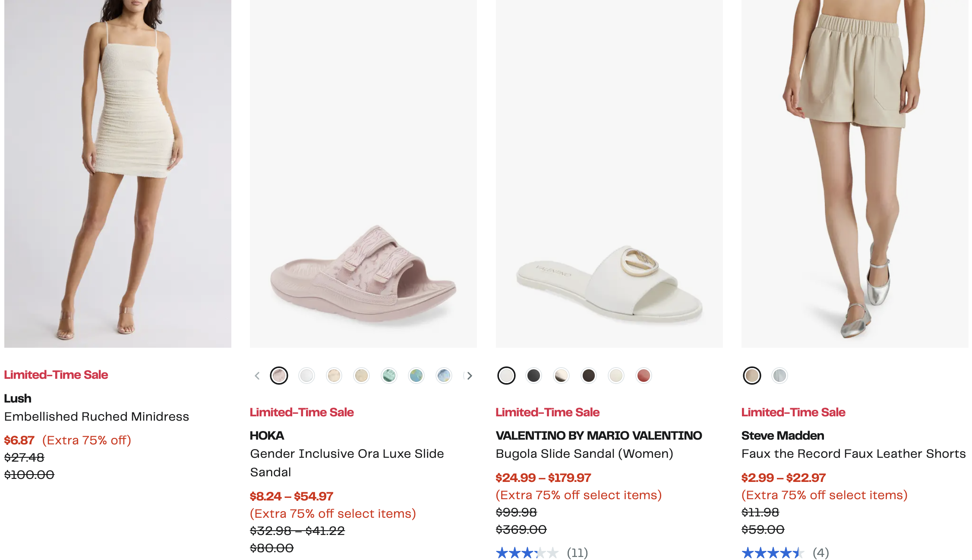Open the Embellished Ruched Minidress product link
972x560 pixels.
pyautogui.click(x=97, y=417)
